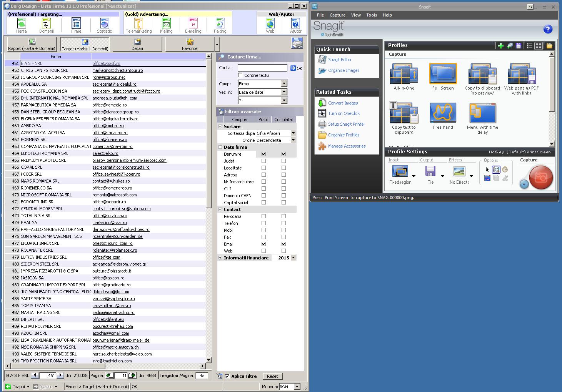
Task: Open Snagit File menu
Action: (320, 15)
